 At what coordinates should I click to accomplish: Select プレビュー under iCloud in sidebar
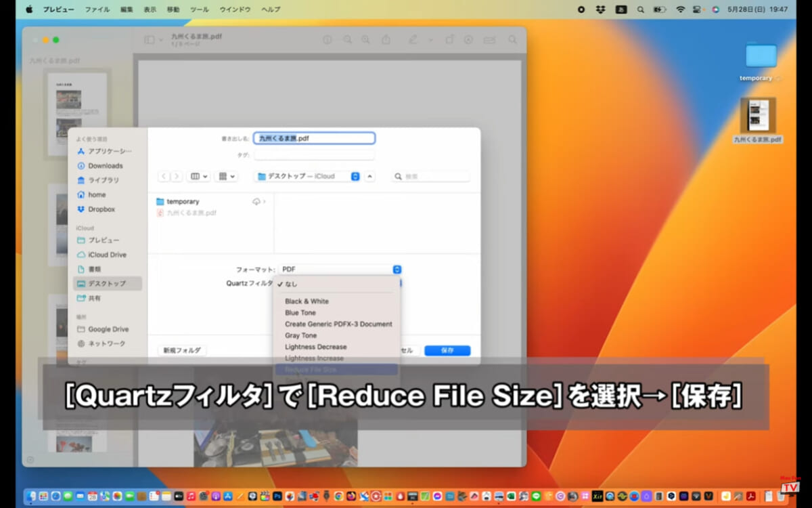point(108,240)
